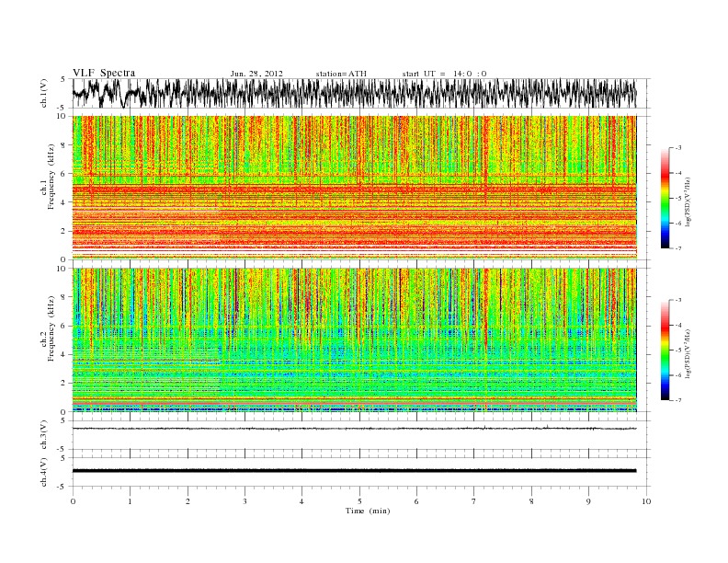Click the '3' time axis tick label

point(245,501)
